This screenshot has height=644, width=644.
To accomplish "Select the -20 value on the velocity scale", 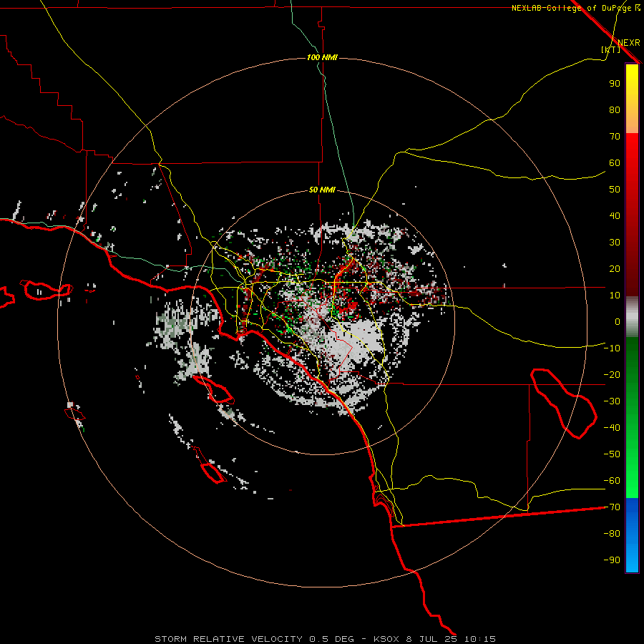I will point(612,374).
